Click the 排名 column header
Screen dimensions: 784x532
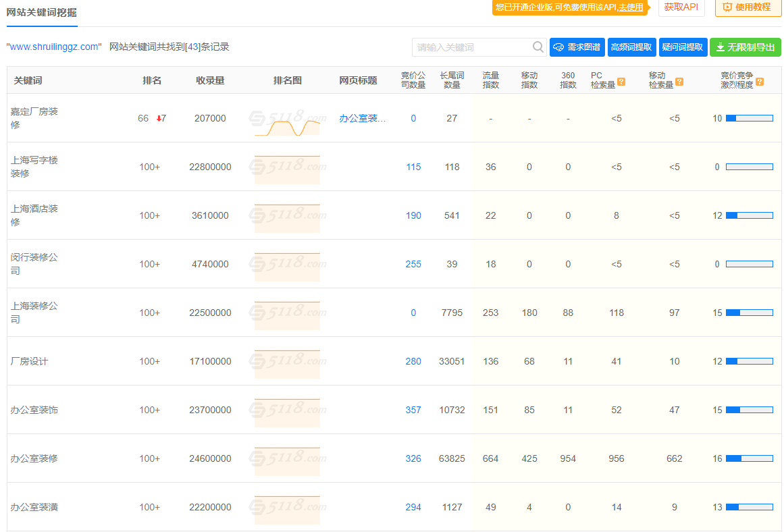tap(152, 80)
